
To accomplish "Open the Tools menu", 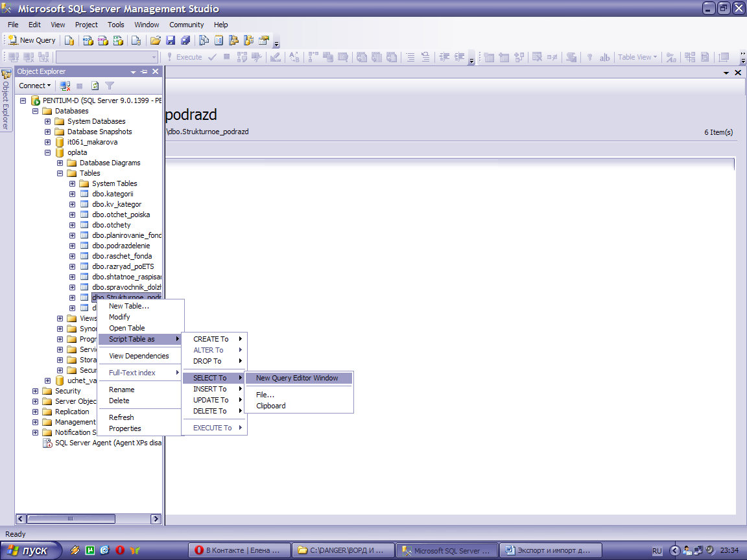I will pos(116,25).
